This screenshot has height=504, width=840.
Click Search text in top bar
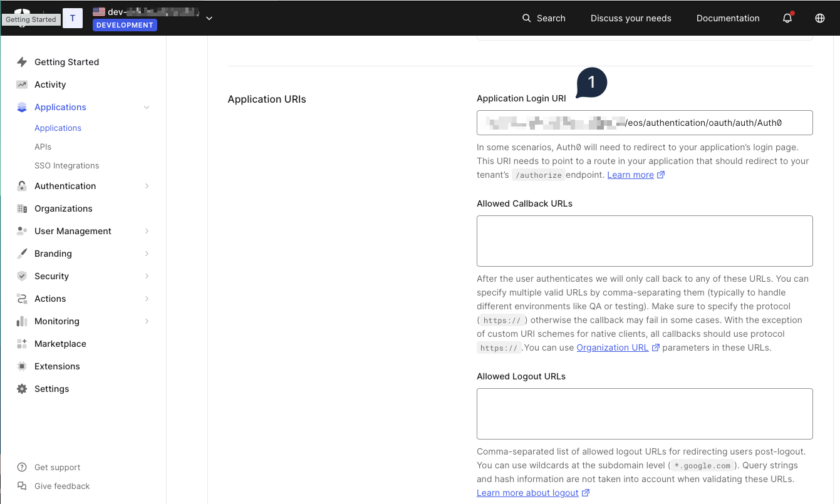click(551, 18)
